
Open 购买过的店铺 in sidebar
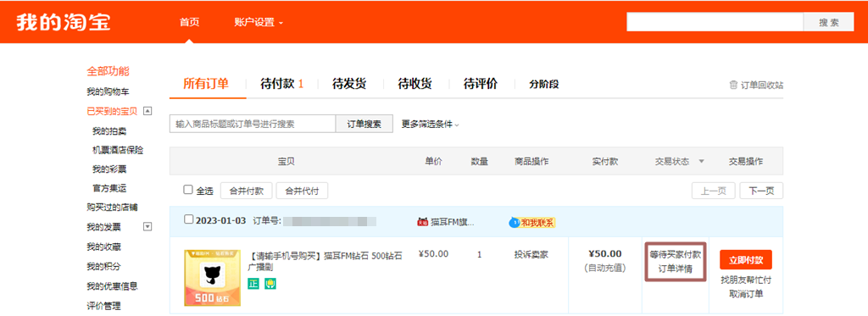[x=113, y=207]
